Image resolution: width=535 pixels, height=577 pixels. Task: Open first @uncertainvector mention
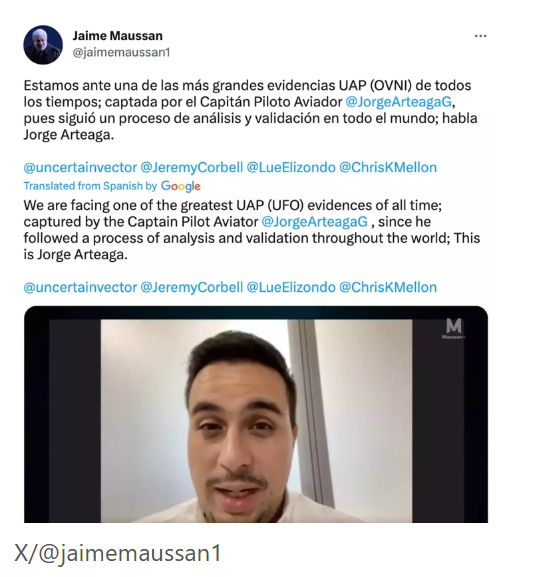pyautogui.click(x=80, y=167)
